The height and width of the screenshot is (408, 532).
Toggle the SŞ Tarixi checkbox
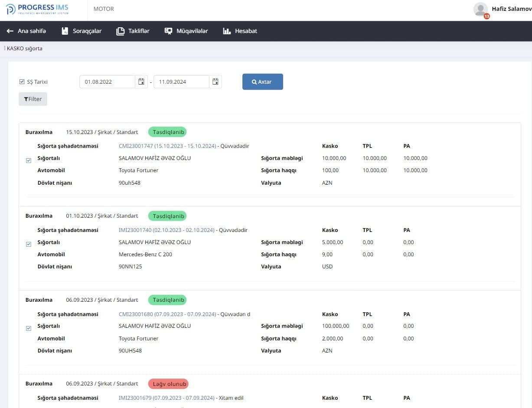click(22, 82)
